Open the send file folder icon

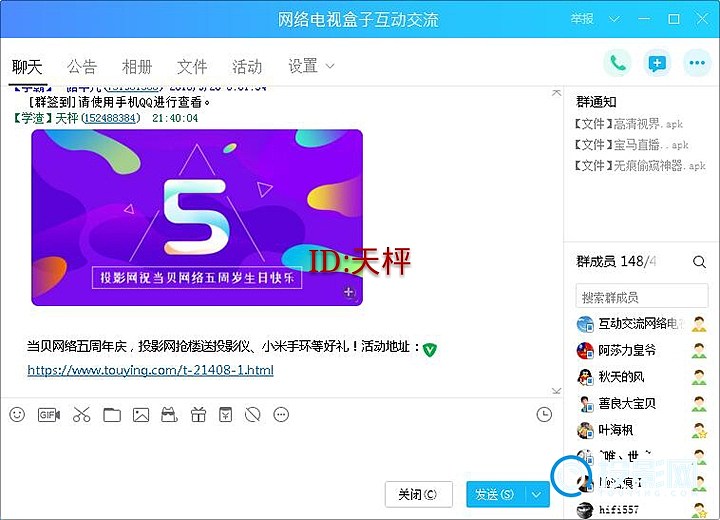coord(112,414)
